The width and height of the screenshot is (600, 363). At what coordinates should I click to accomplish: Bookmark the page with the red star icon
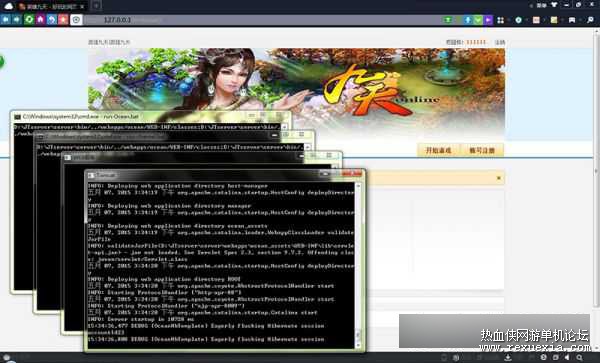click(63, 20)
